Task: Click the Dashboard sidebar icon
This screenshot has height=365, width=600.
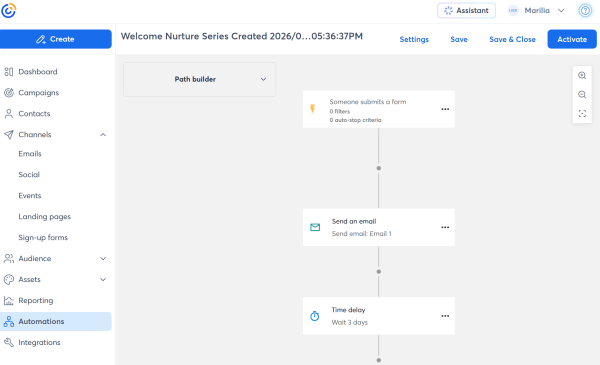Action: 8,72
